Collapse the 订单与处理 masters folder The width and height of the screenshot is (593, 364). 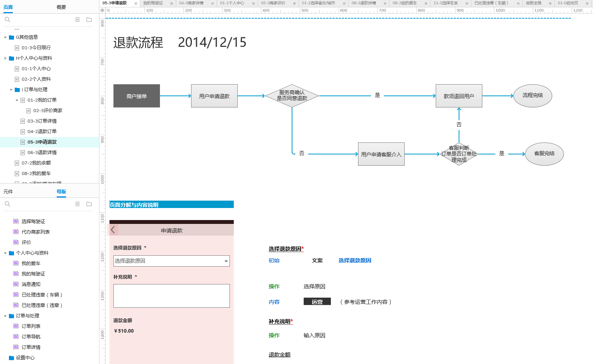tap(5, 316)
